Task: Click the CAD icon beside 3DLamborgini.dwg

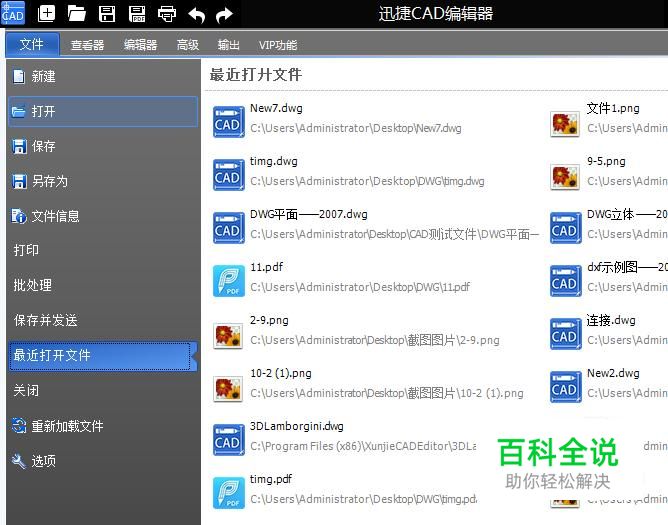Action: (x=229, y=440)
